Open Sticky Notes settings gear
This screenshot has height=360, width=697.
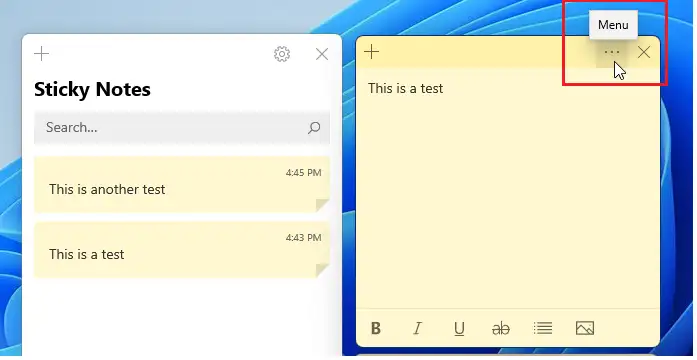pos(282,54)
